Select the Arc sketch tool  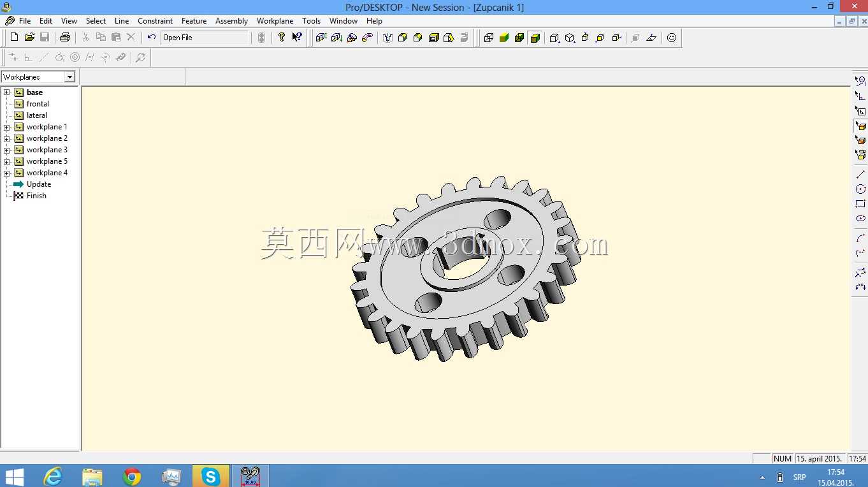(x=860, y=238)
